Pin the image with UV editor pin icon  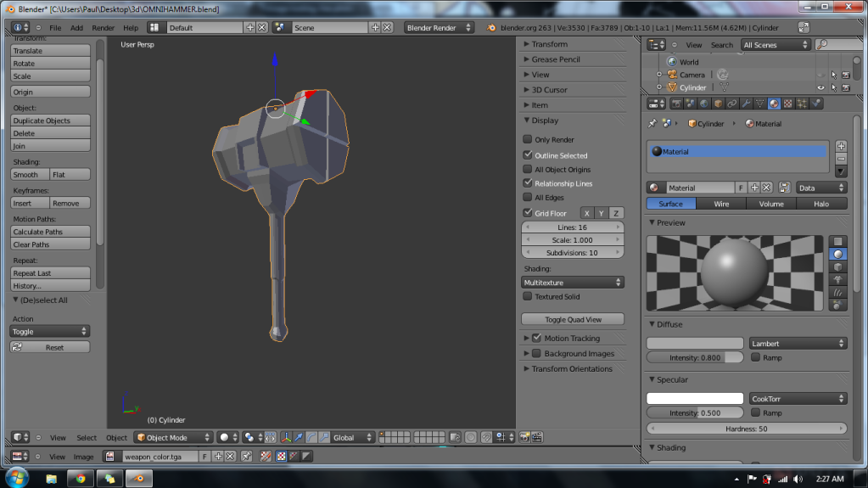click(246, 457)
